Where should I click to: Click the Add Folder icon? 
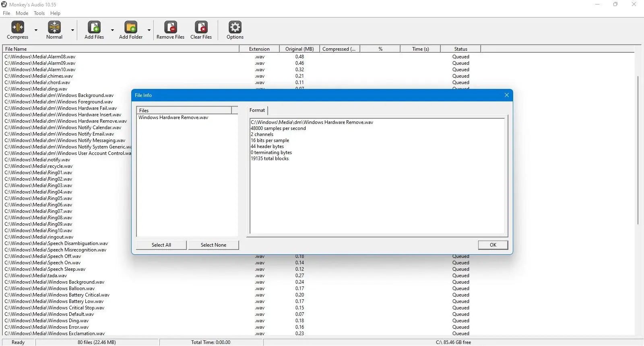coord(131,27)
